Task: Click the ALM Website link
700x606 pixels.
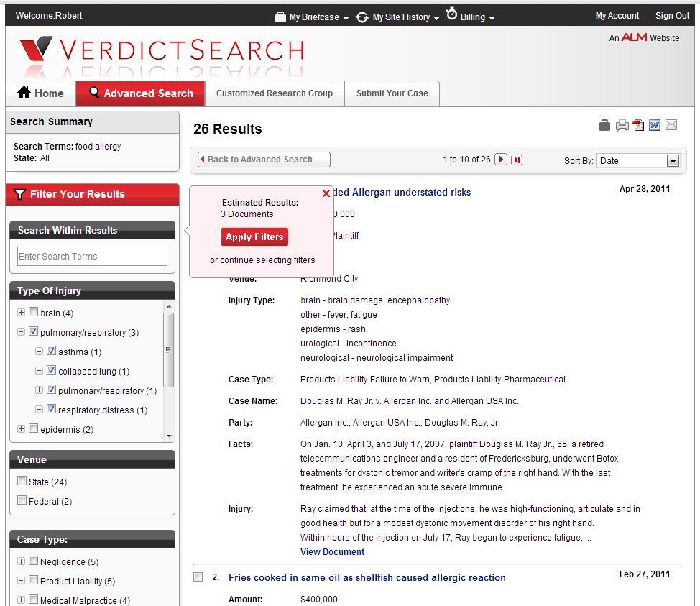Action: pos(644,37)
